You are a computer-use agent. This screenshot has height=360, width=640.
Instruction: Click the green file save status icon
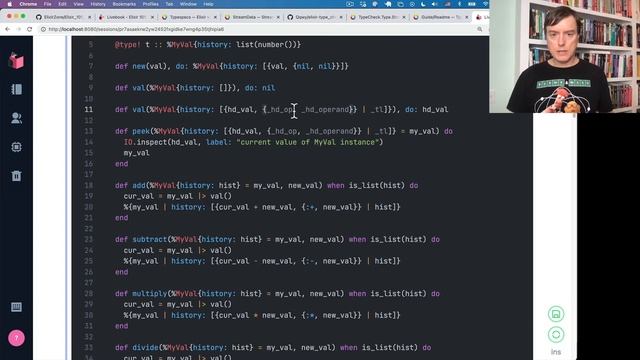click(556, 314)
